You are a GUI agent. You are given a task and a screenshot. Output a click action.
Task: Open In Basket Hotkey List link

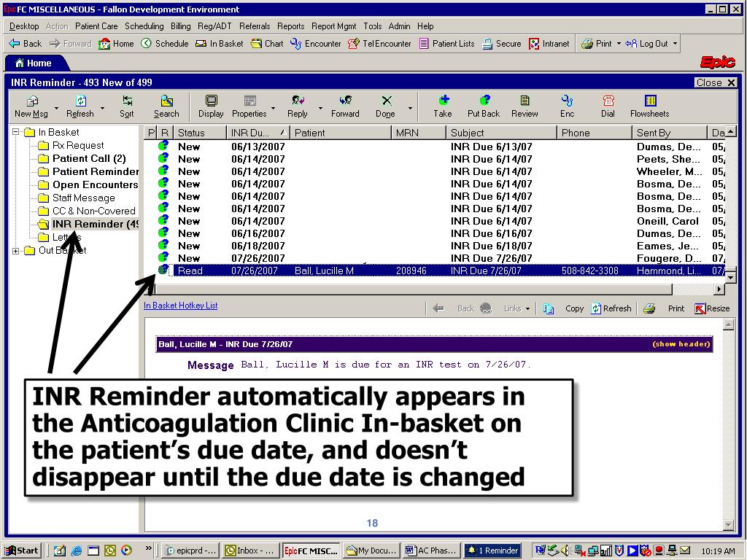pyautogui.click(x=181, y=306)
